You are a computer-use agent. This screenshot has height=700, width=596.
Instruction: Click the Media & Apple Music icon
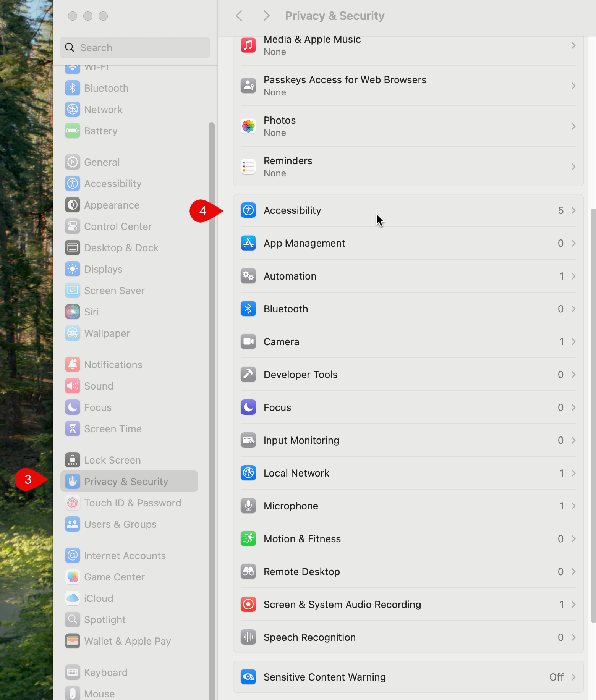pyautogui.click(x=248, y=45)
